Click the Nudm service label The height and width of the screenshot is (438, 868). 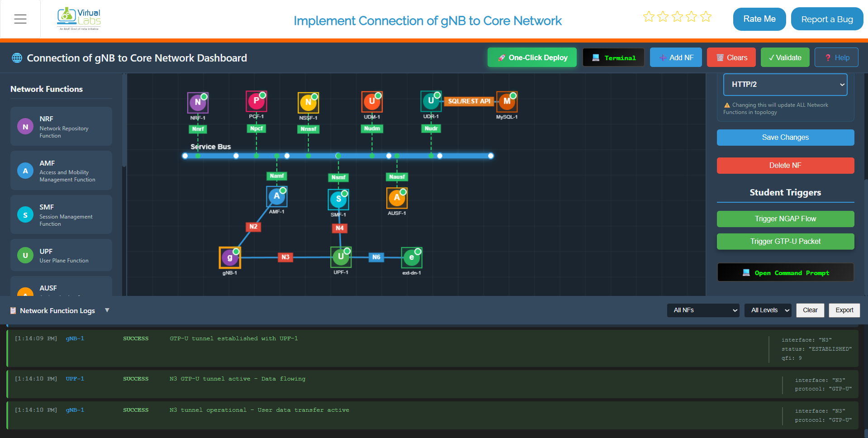(372, 129)
